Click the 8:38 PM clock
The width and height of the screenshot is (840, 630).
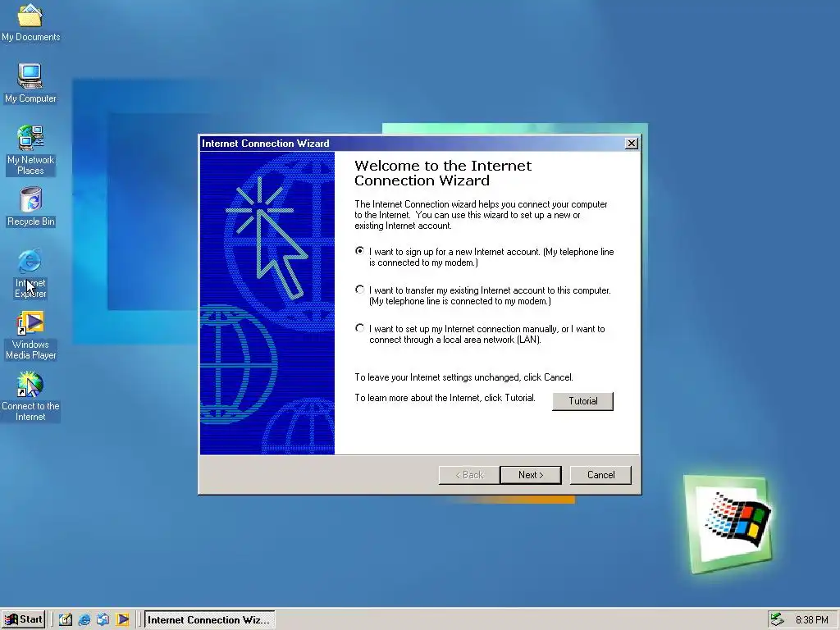tap(811, 620)
